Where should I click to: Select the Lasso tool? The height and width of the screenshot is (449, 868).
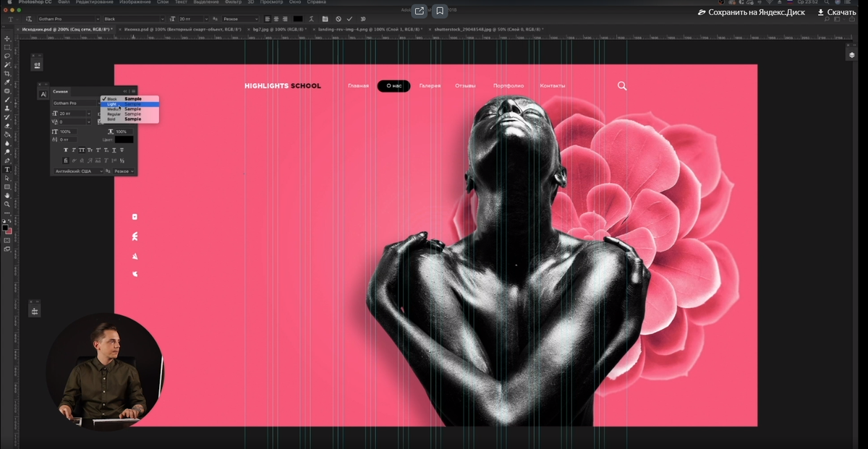point(7,56)
